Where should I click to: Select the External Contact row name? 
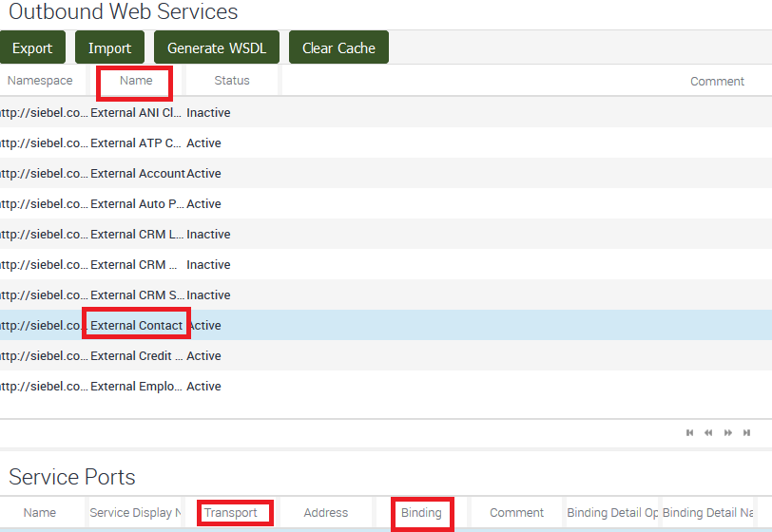[x=136, y=326]
